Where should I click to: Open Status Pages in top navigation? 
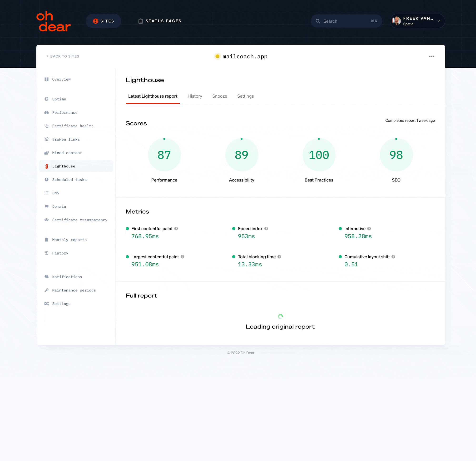click(160, 21)
